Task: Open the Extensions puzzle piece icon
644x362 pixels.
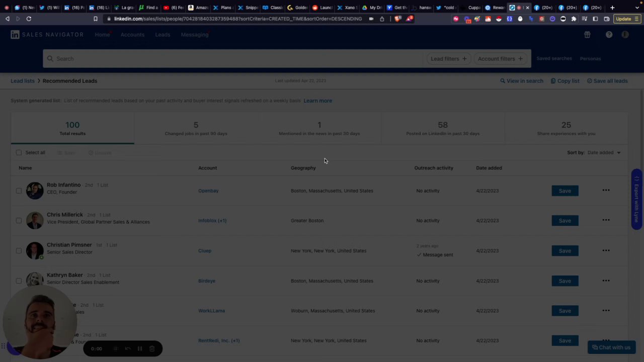Action: (574, 19)
